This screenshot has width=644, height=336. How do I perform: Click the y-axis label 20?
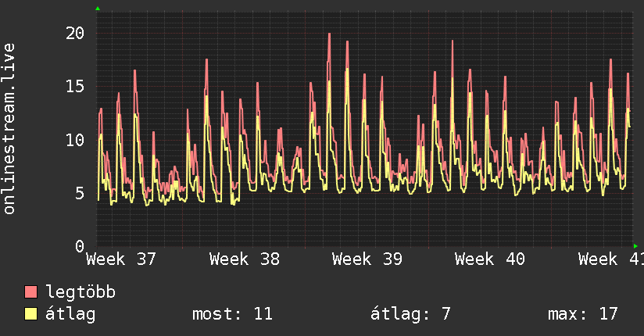click(75, 34)
